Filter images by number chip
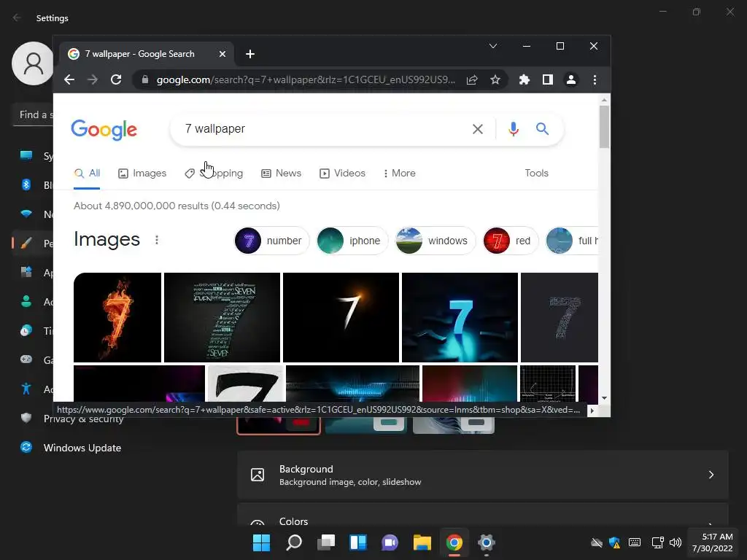 pyautogui.click(x=271, y=241)
